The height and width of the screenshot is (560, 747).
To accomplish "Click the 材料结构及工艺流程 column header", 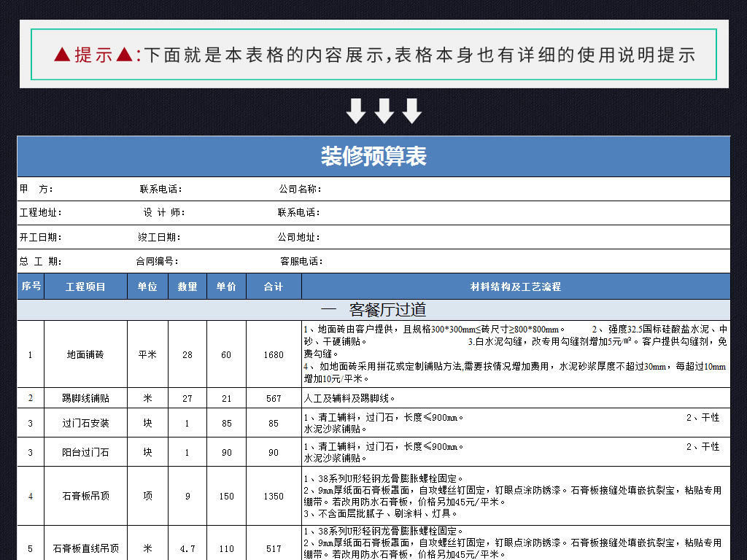I will click(516, 287).
